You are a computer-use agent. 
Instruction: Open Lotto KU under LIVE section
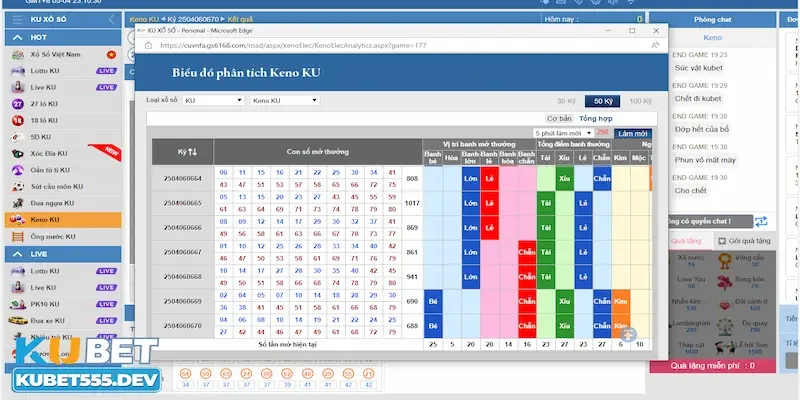pyautogui.click(x=63, y=271)
